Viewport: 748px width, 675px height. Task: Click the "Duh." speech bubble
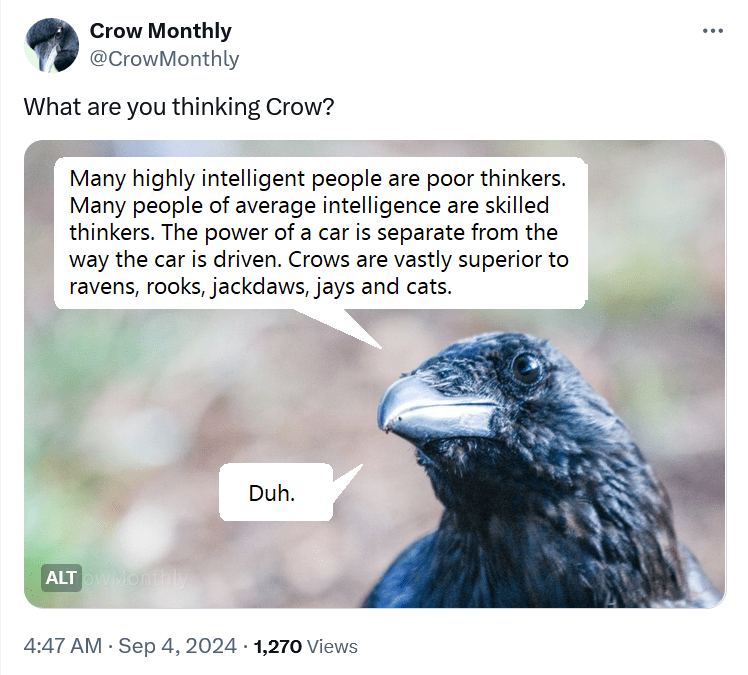pos(272,492)
